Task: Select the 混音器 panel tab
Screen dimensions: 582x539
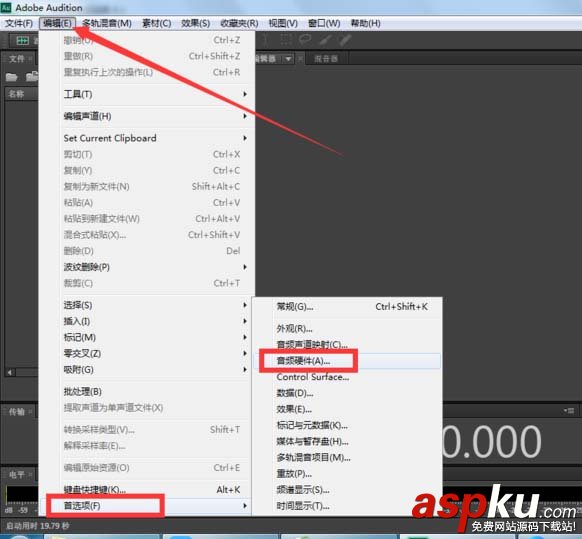Action: (326, 59)
